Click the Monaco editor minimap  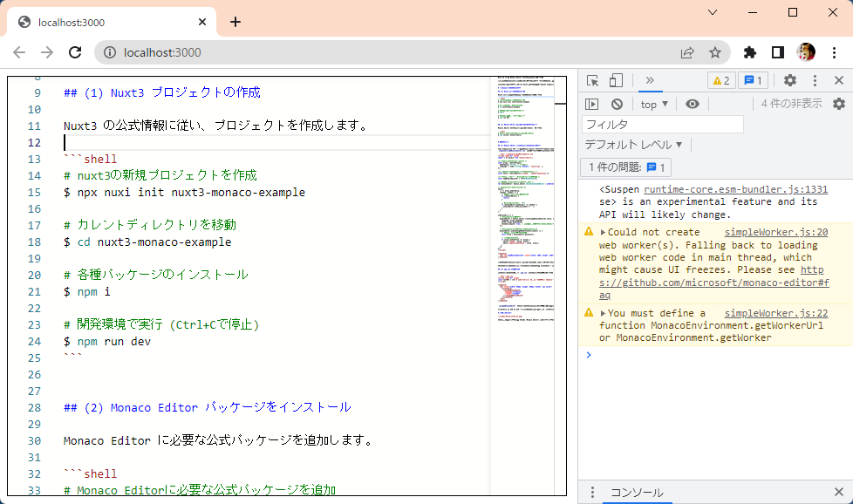(522, 285)
